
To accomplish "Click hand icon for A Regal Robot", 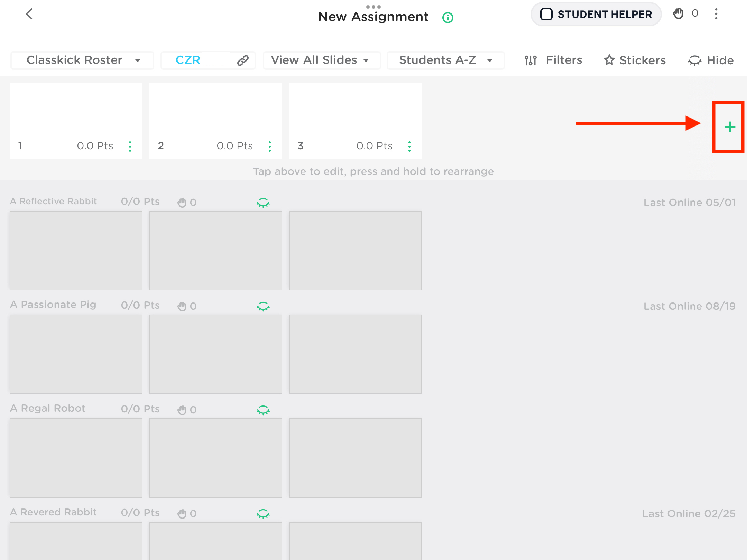I will tap(182, 410).
